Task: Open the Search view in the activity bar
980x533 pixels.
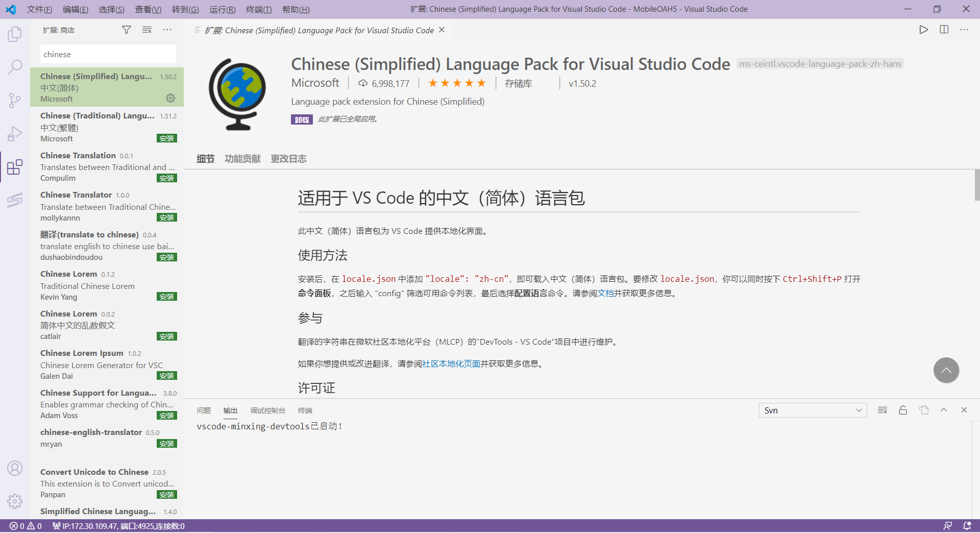Action: tap(15, 67)
